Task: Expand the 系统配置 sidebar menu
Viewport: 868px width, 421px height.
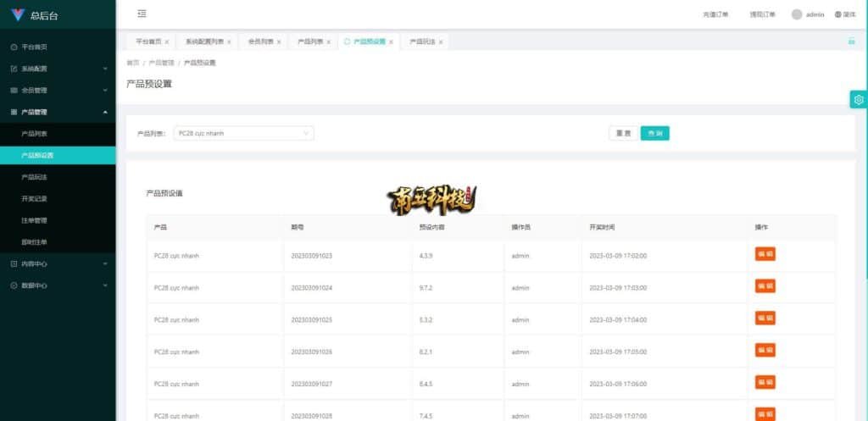Action: [58, 69]
